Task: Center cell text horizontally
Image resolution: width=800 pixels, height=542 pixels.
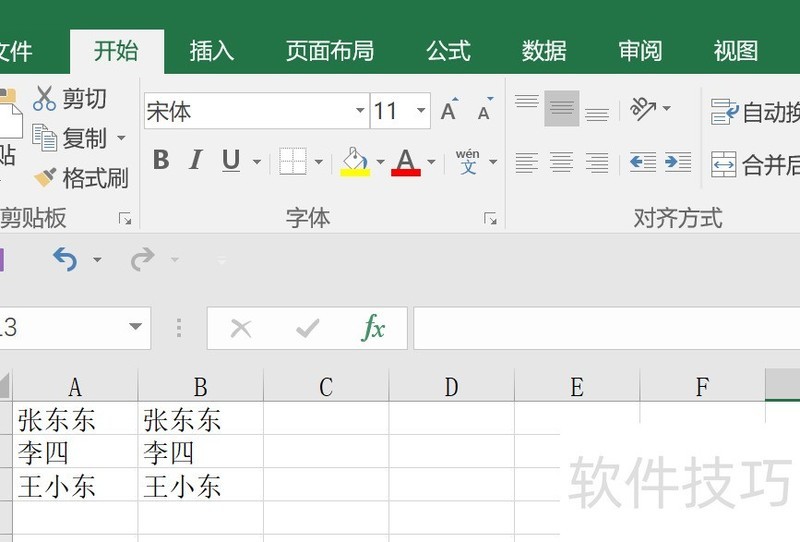Action: point(561,163)
